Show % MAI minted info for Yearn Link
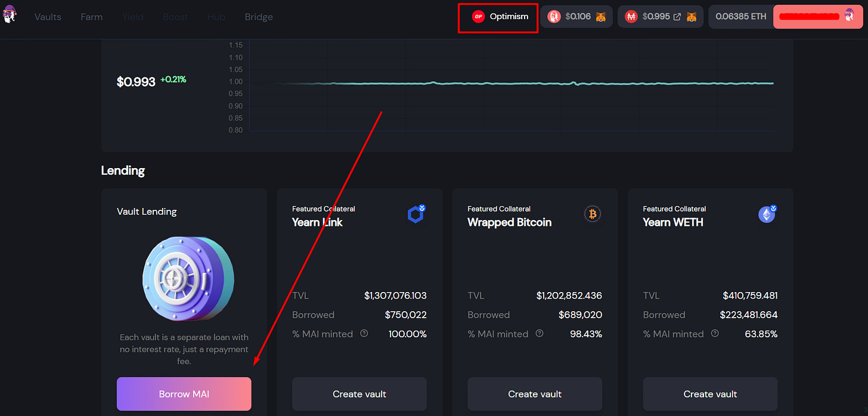Screen dimensions: 868x416 click(x=364, y=334)
